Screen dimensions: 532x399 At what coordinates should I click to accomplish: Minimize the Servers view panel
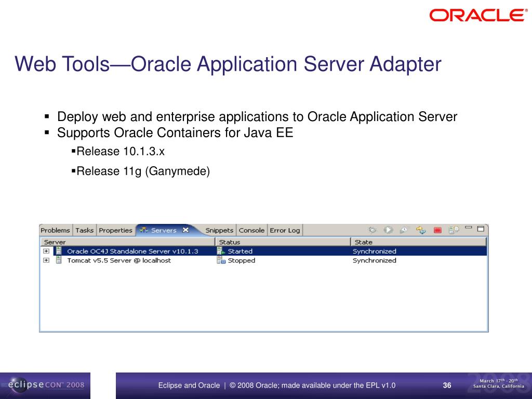click(469, 228)
